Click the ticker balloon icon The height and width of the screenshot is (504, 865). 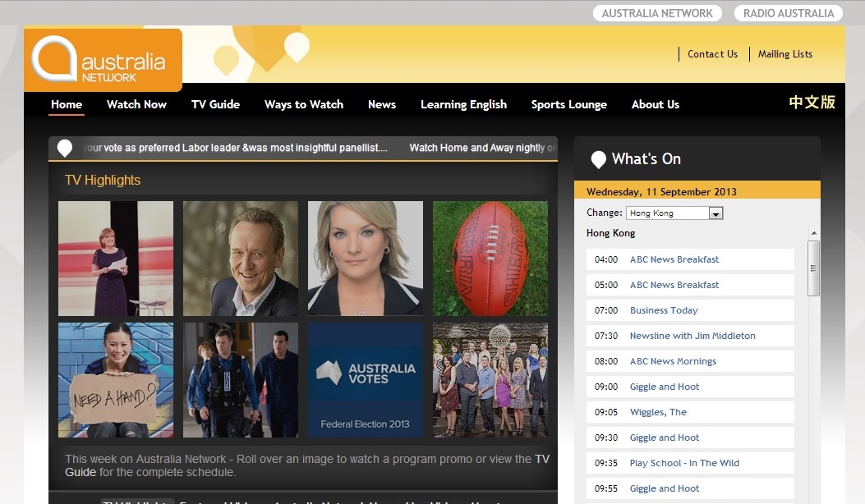pyautogui.click(x=65, y=148)
